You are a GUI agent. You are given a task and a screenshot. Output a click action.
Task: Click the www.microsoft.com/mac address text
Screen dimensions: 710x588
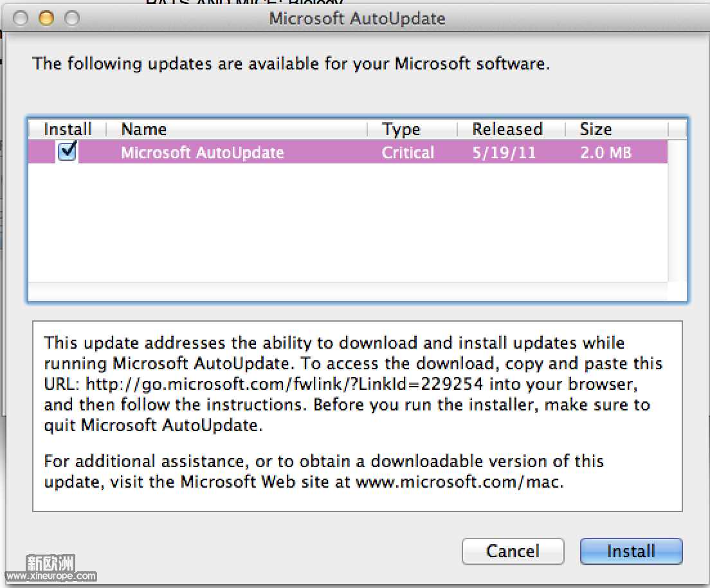[459, 482]
